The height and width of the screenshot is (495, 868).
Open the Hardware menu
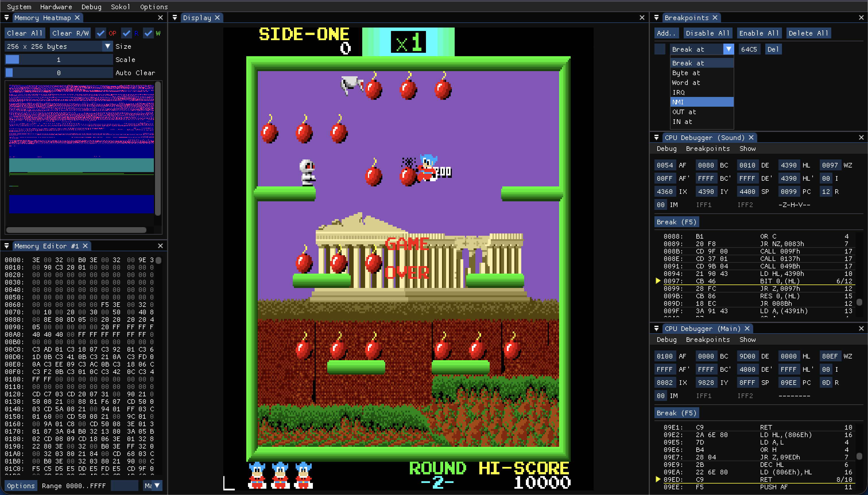(x=56, y=7)
